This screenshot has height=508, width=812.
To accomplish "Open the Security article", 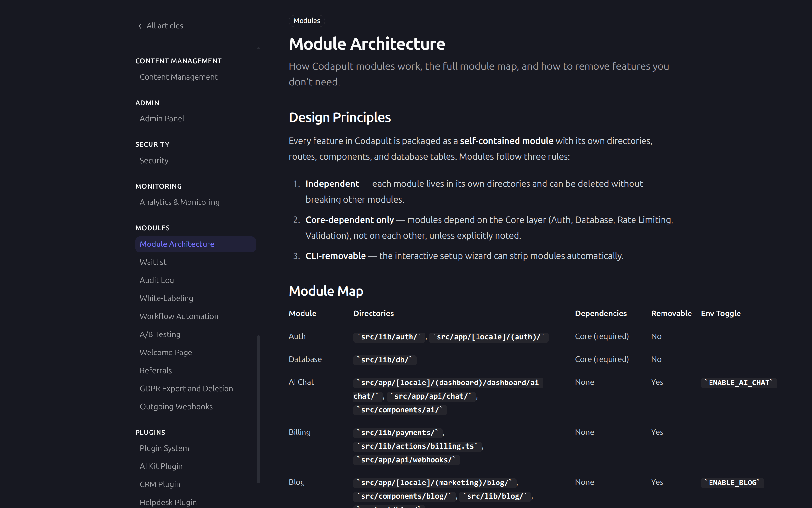I will 154,161.
